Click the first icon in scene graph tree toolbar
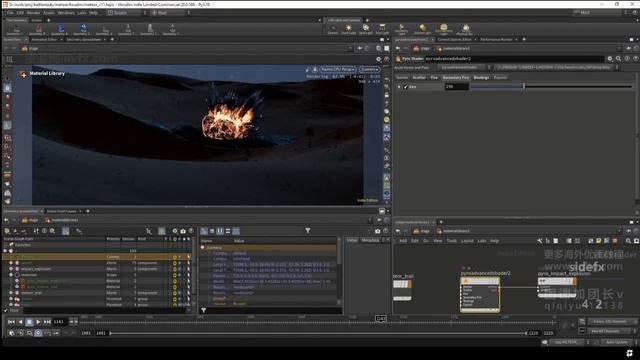Viewport: 640px width, 360px height. pyautogui.click(x=7, y=231)
